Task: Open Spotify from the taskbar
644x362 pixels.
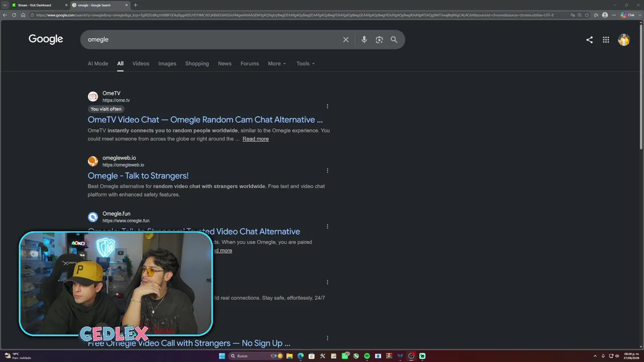Action: coord(367,356)
